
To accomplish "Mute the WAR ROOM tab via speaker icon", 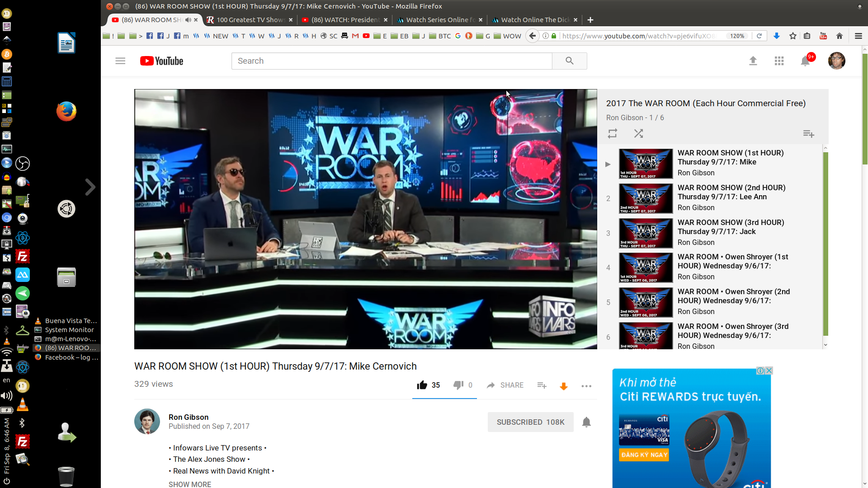I will click(188, 20).
